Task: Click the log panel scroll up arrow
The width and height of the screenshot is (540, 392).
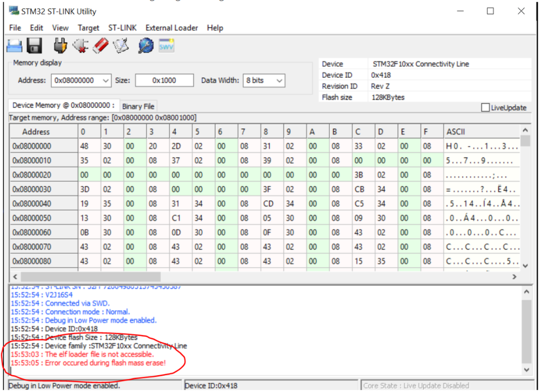Action: [x=526, y=292]
